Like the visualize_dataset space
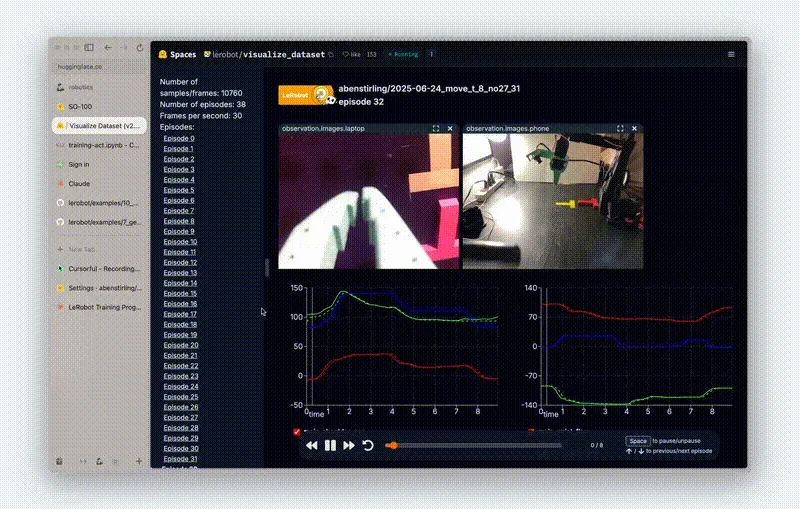Image resolution: width=800 pixels, height=509 pixels. coord(352,54)
